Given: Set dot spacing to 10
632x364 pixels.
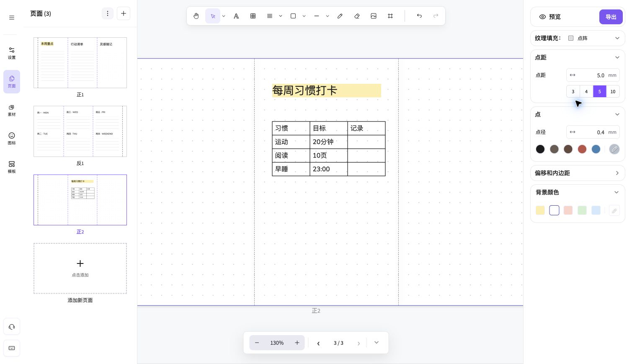Looking at the screenshot, I should click(613, 91).
